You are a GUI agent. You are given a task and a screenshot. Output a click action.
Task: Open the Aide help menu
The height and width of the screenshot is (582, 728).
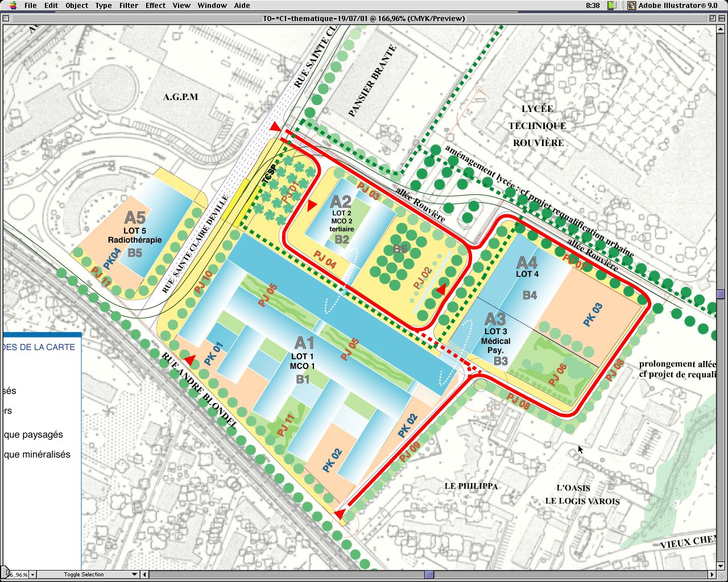click(x=242, y=6)
